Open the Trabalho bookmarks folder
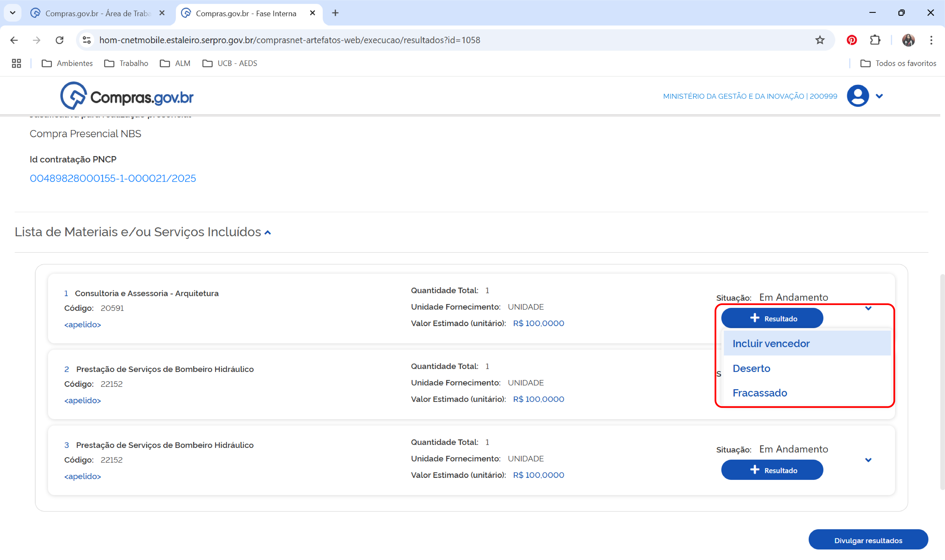This screenshot has height=560, width=945. click(126, 63)
